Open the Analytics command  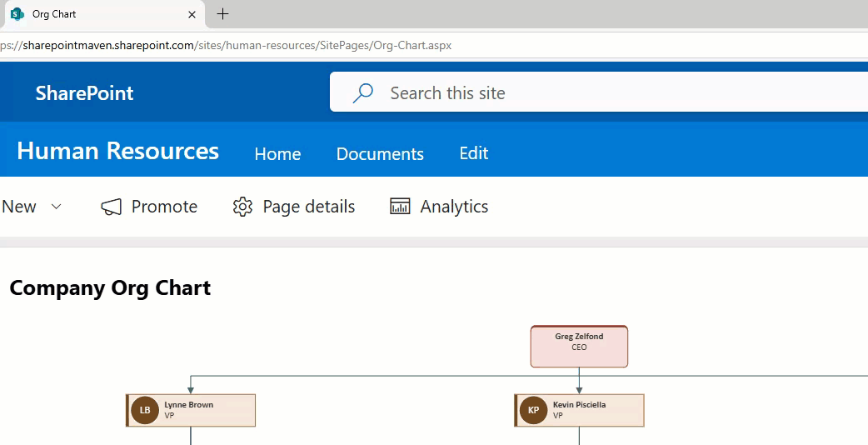click(x=454, y=207)
